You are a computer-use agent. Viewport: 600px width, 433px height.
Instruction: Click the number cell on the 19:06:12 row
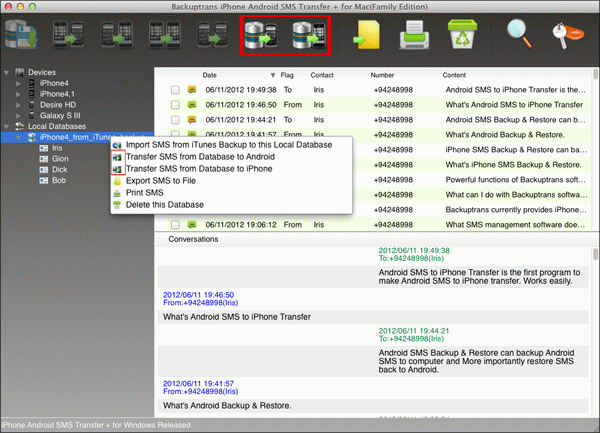(393, 225)
